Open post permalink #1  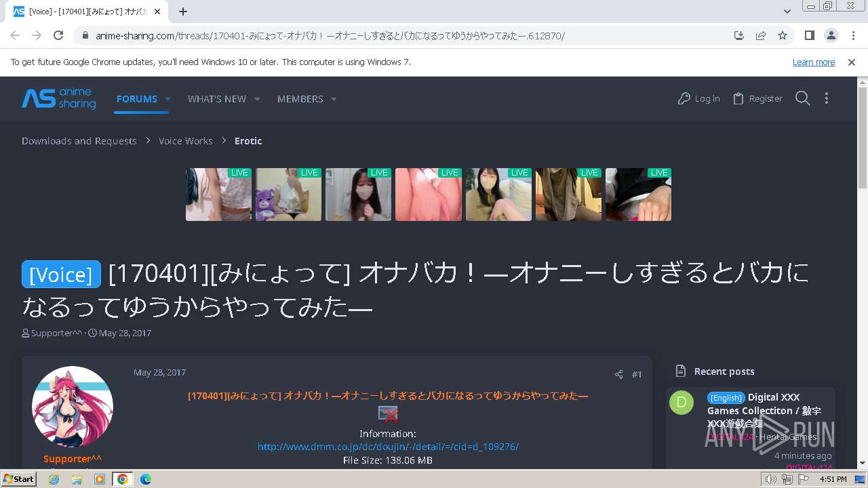coord(637,374)
